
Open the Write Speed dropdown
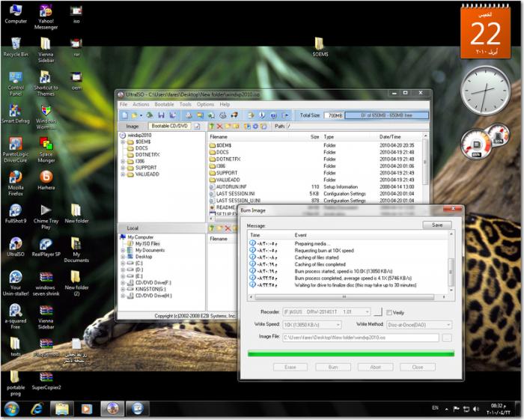click(x=338, y=324)
